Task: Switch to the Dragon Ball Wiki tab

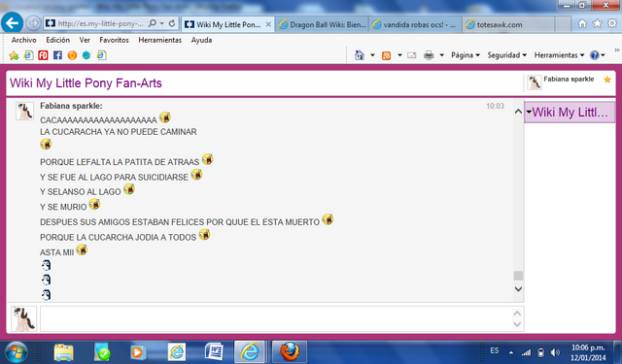Action: [x=322, y=24]
